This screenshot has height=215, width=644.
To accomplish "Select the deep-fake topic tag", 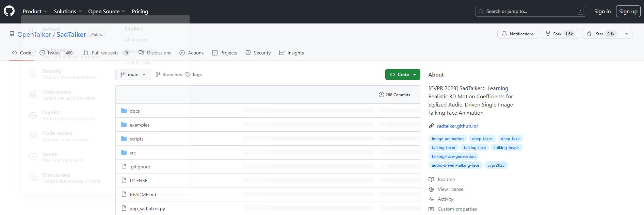I will pos(510,138).
